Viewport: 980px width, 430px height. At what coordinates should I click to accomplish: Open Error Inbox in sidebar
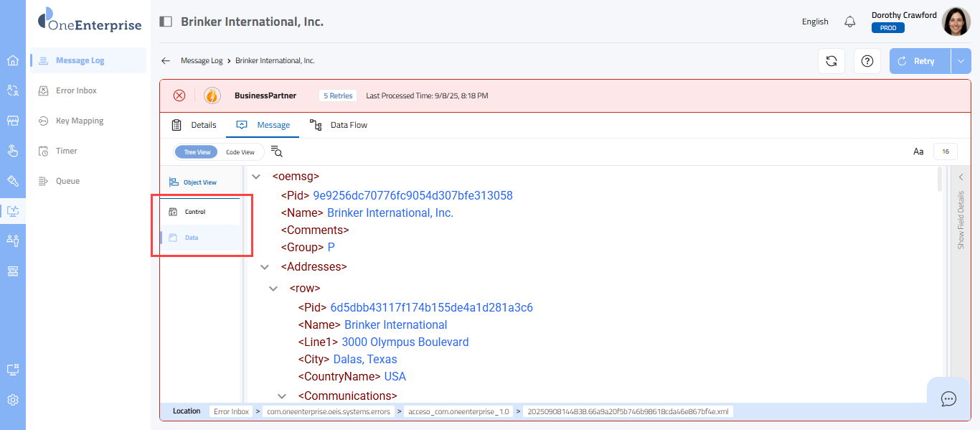tap(76, 90)
